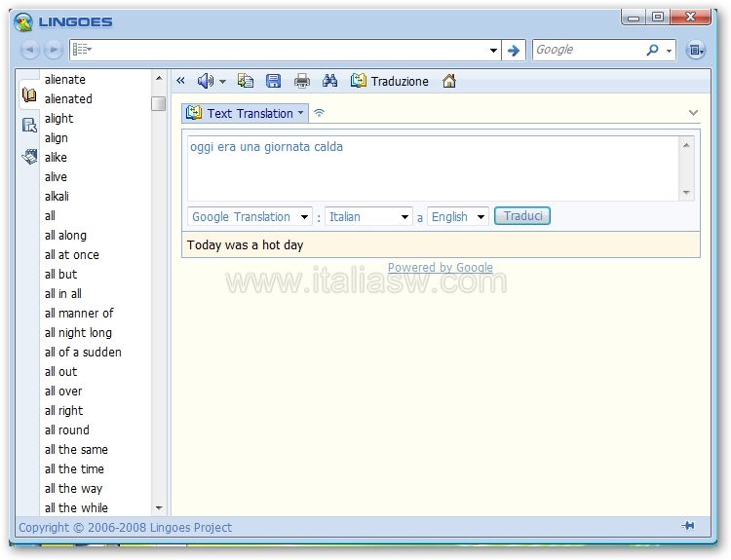Image resolution: width=731 pixels, height=560 pixels.
Task: Select 'all manner of' in the word list
Action: point(79,314)
